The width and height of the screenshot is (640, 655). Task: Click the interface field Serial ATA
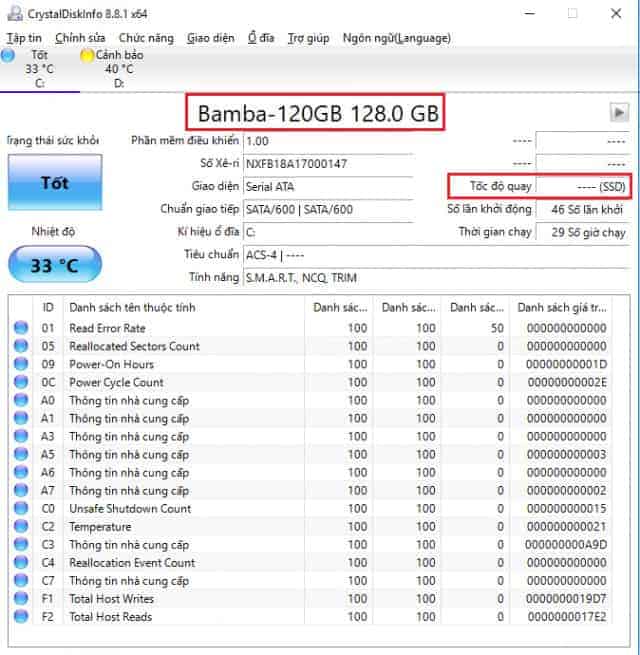pos(328,186)
